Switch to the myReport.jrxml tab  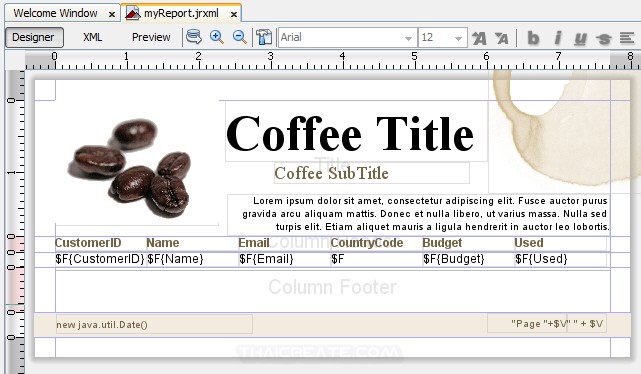click(182, 13)
